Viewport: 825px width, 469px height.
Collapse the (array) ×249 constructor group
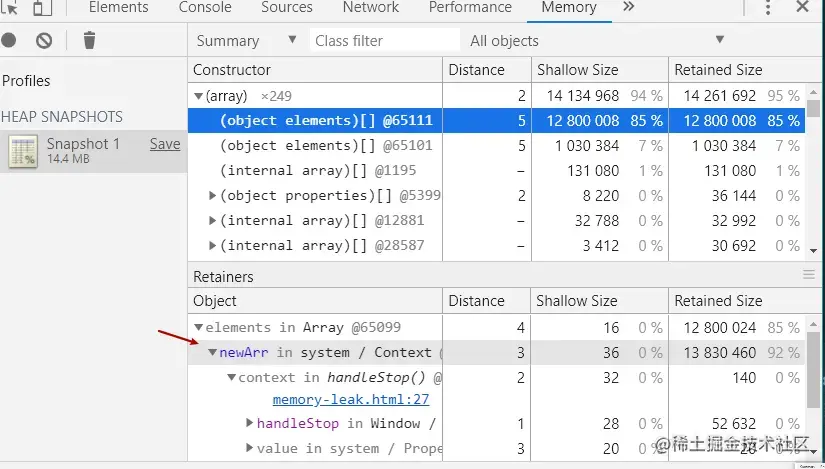pyautogui.click(x=198, y=96)
